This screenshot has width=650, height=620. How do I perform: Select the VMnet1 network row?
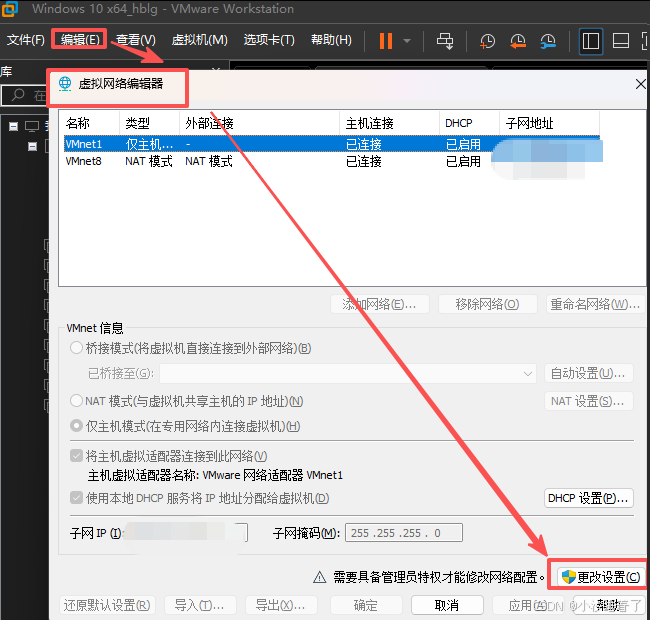click(332, 144)
